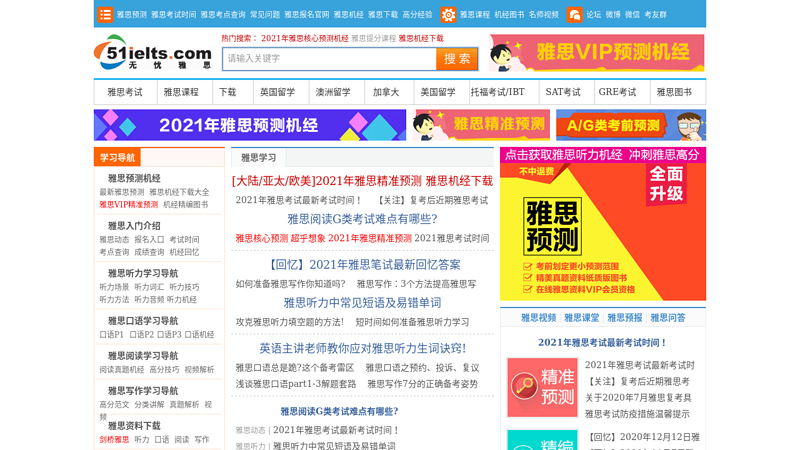800x450 pixels.
Task: Open the 加拿大 navigation tab
Action: point(386,92)
